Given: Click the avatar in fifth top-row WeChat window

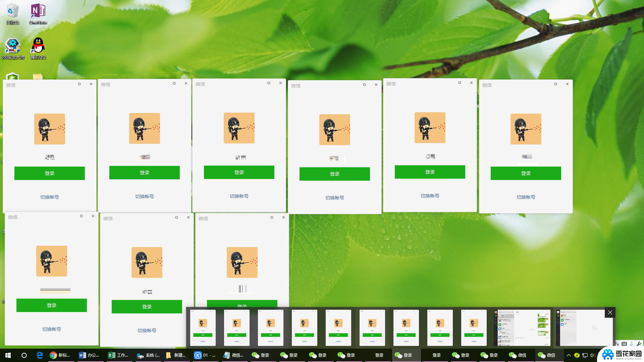Looking at the screenshot, I should (x=430, y=128).
